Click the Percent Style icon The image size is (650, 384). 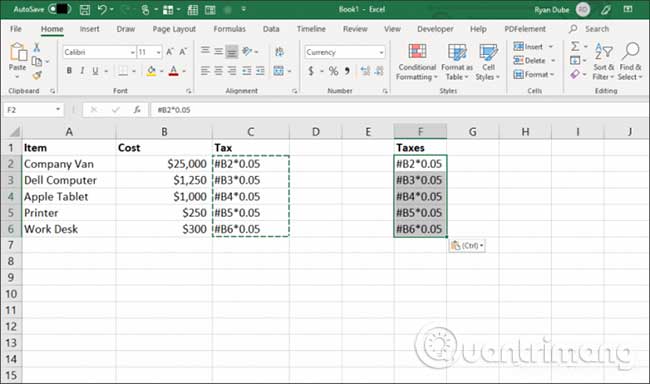(333, 71)
